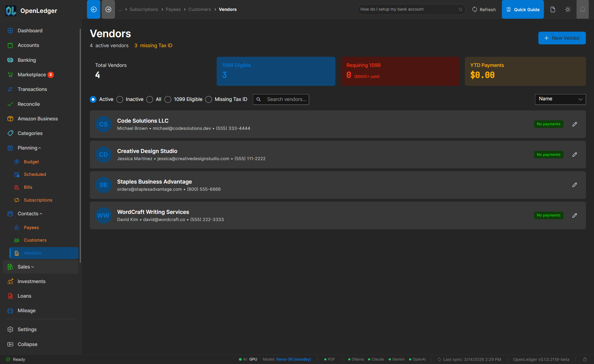This screenshot has height=364, width=594.
Task: Edit Code Solutions LLC with pencil icon
Action: (575, 124)
